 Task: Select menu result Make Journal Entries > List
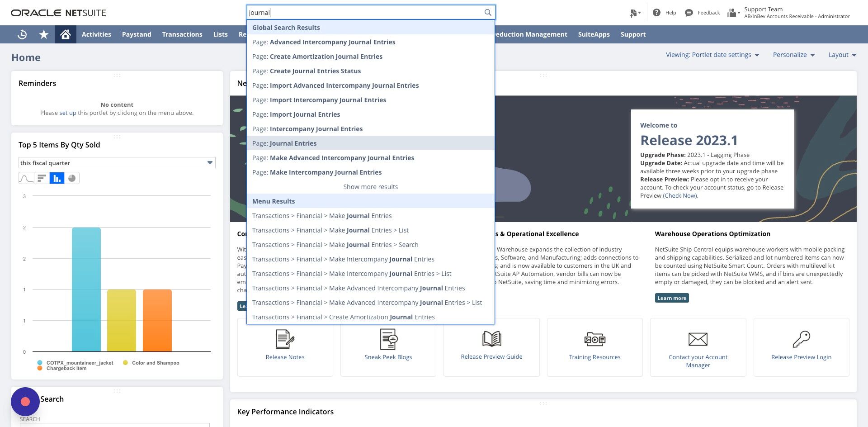[371, 230]
